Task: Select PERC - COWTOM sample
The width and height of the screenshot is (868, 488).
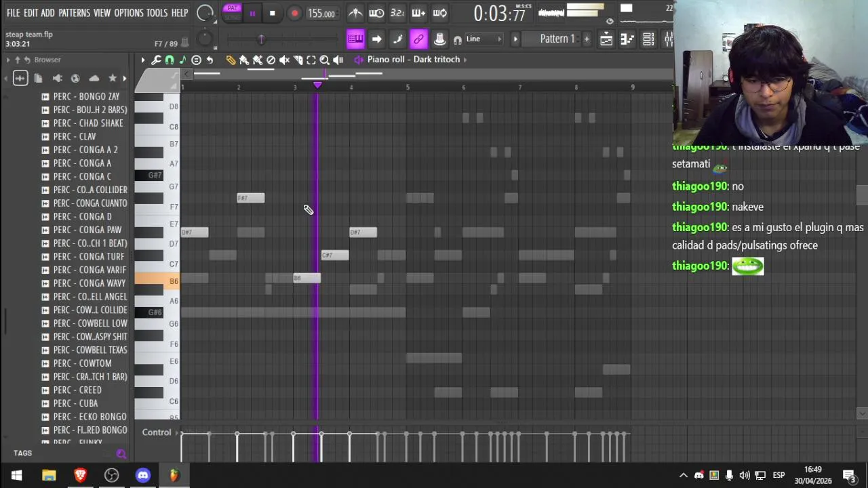Action: (82, 363)
